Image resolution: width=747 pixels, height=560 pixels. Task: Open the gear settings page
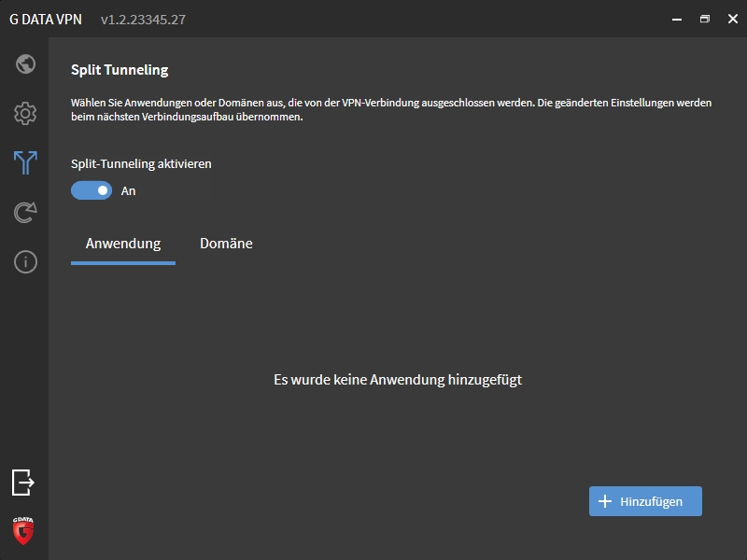pyautogui.click(x=25, y=113)
